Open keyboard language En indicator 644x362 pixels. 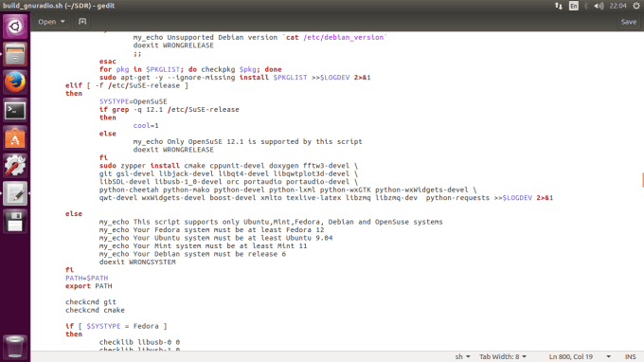(x=573, y=6)
